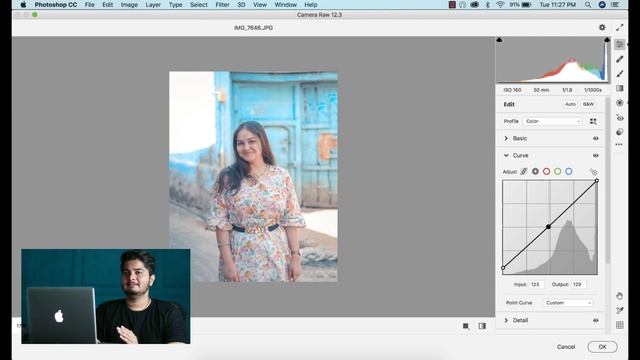Click the portrait photo preview
Image resolution: width=640 pixels, height=360 pixels.
(253, 177)
